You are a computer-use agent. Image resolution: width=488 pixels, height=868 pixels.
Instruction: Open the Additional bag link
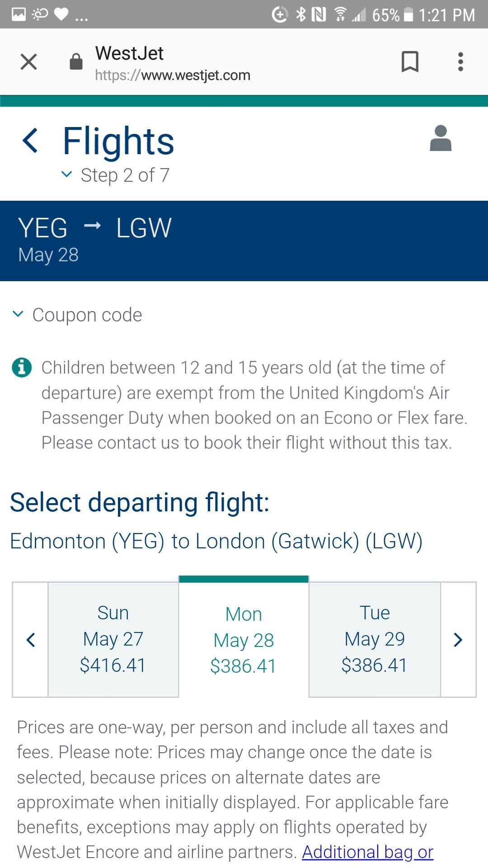click(x=368, y=852)
